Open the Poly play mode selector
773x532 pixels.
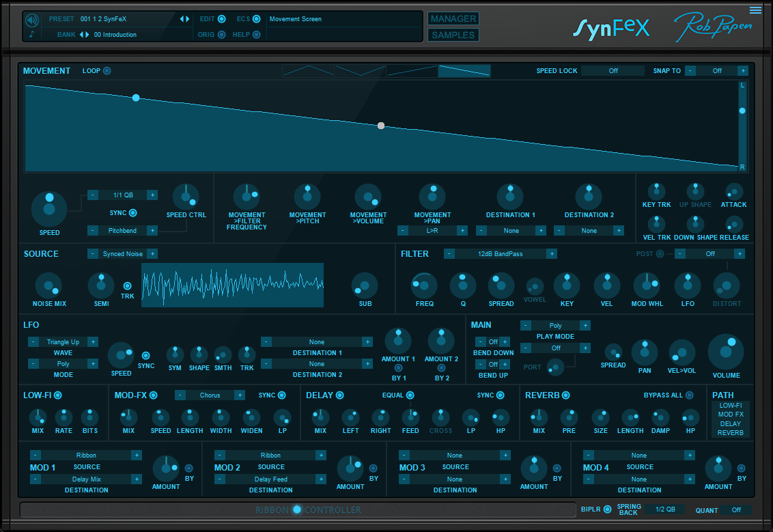[x=555, y=325]
